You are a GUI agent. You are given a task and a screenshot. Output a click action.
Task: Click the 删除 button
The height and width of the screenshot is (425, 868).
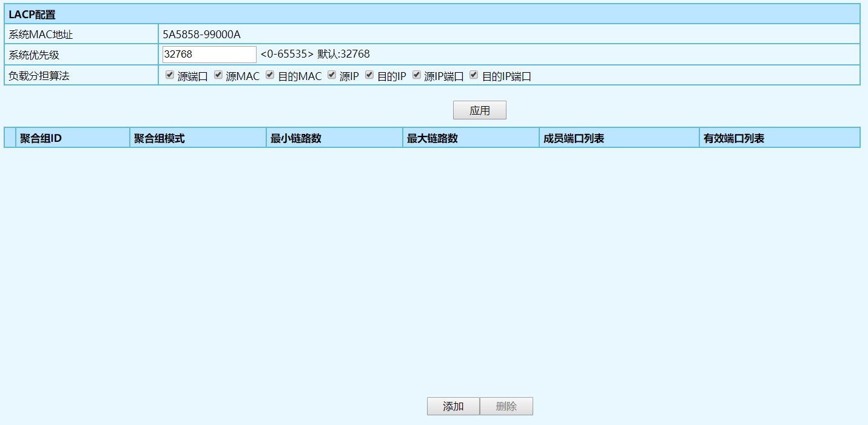[x=506, y=407]
